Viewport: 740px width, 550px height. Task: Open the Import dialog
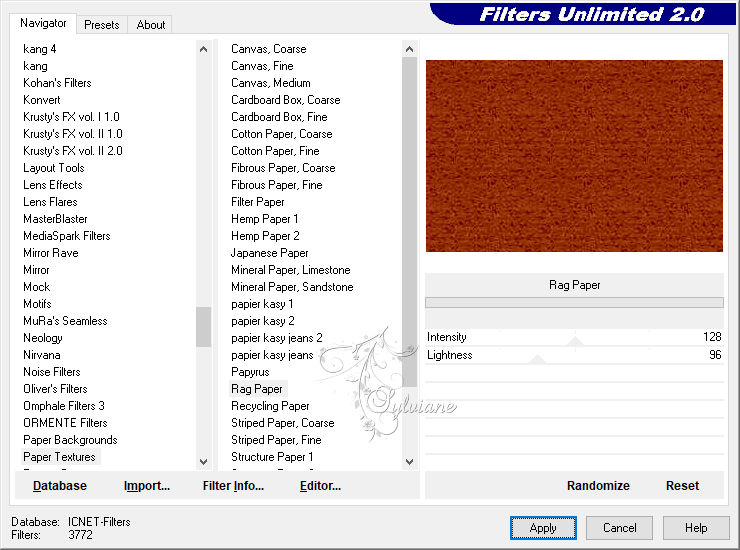tap(147, 486)
